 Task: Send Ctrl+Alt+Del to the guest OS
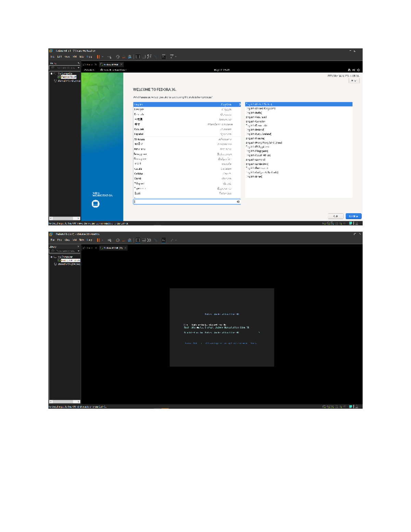pos(110,57)
